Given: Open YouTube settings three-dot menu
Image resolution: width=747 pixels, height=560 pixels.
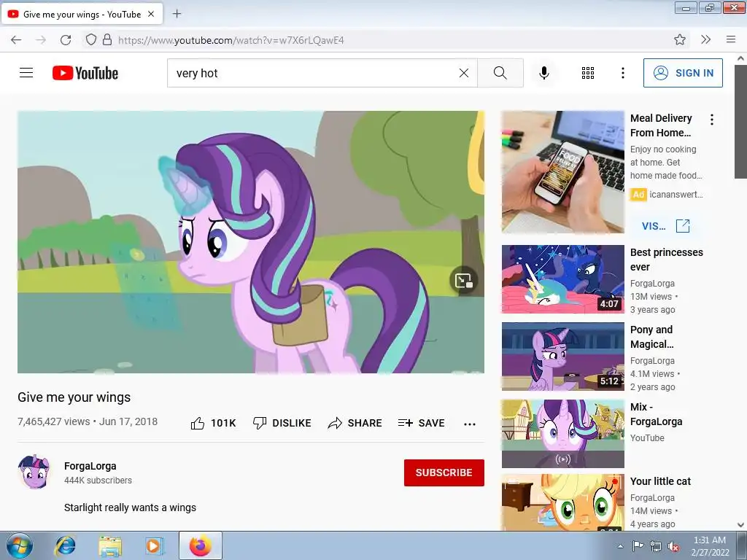Looking at the screenshot, I should click(623, 73).
